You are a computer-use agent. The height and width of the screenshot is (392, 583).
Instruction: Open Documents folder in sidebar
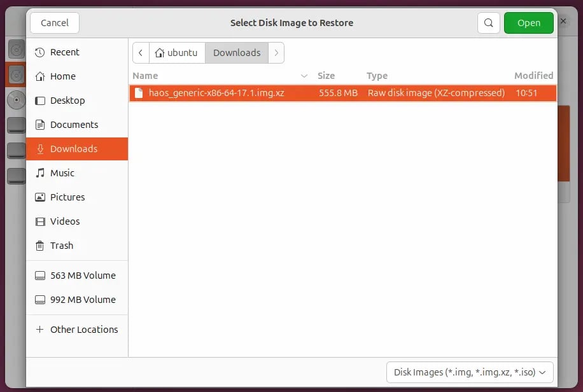click(x=74, y=125)
